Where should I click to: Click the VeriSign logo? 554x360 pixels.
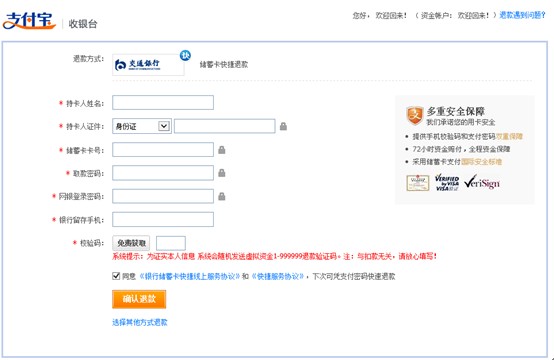482,182
